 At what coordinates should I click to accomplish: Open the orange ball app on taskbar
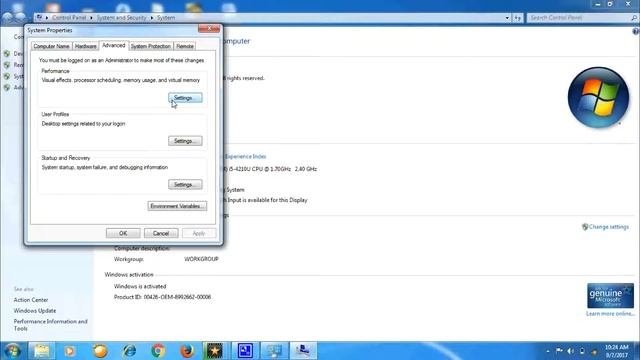point(100,351)
